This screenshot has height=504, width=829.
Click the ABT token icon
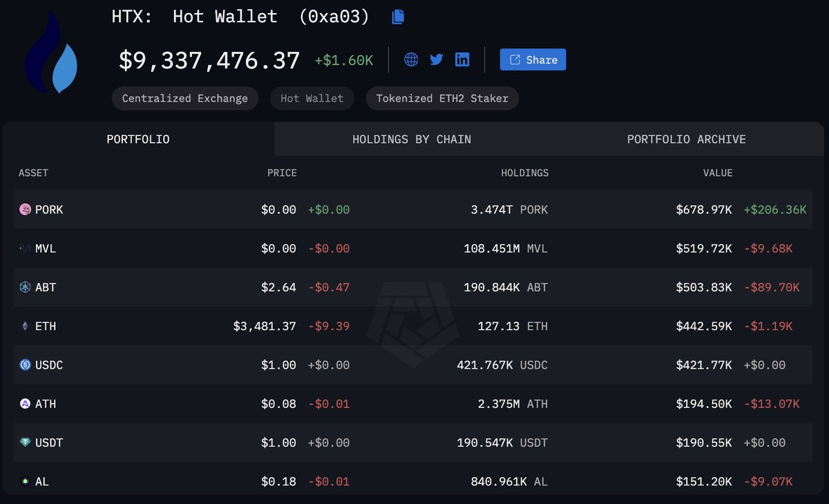point(26,287)
